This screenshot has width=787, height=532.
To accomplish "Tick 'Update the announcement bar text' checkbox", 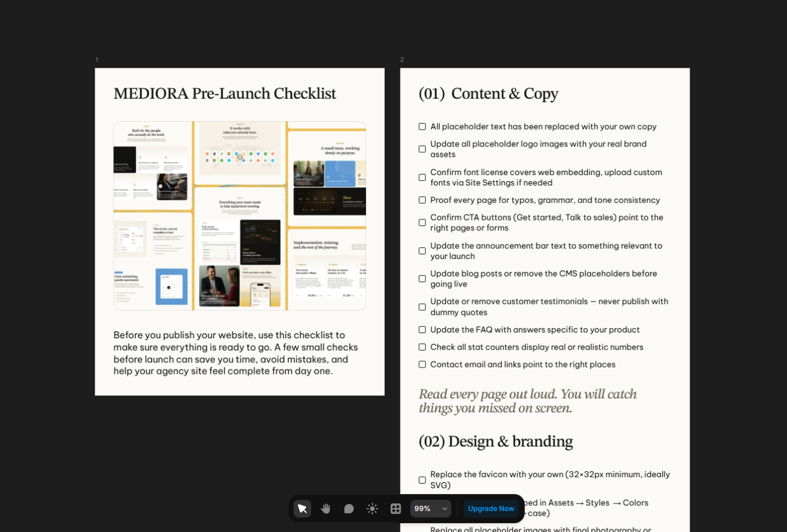I will (x=422, y=251).
